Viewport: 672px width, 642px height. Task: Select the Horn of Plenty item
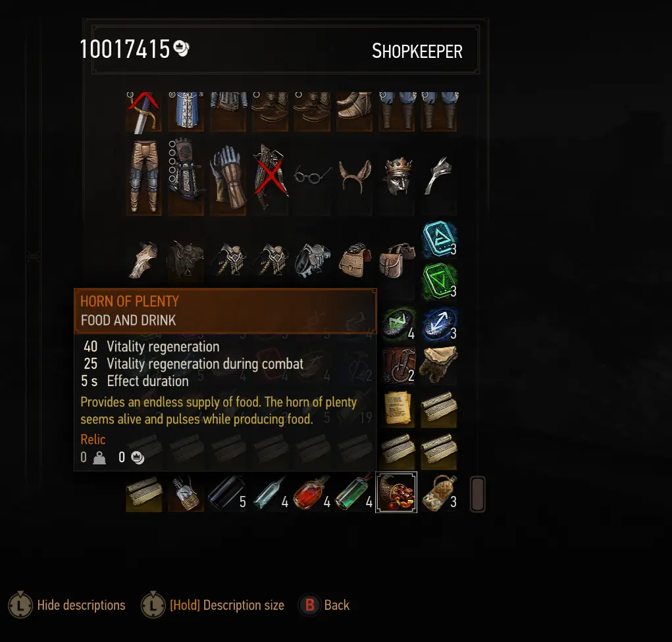tap(396, 493)
